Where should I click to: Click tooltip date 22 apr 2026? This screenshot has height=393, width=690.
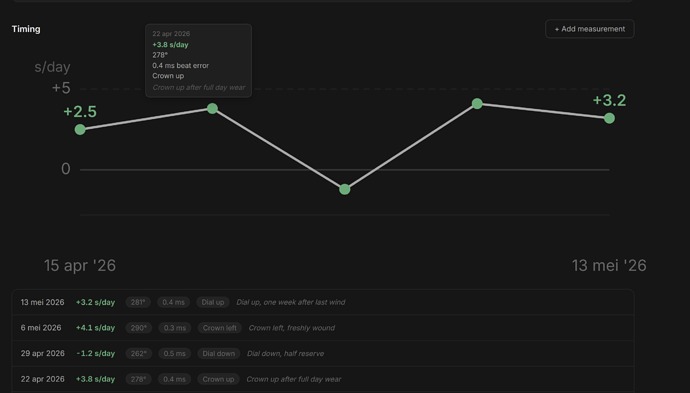tap(171, 34)
